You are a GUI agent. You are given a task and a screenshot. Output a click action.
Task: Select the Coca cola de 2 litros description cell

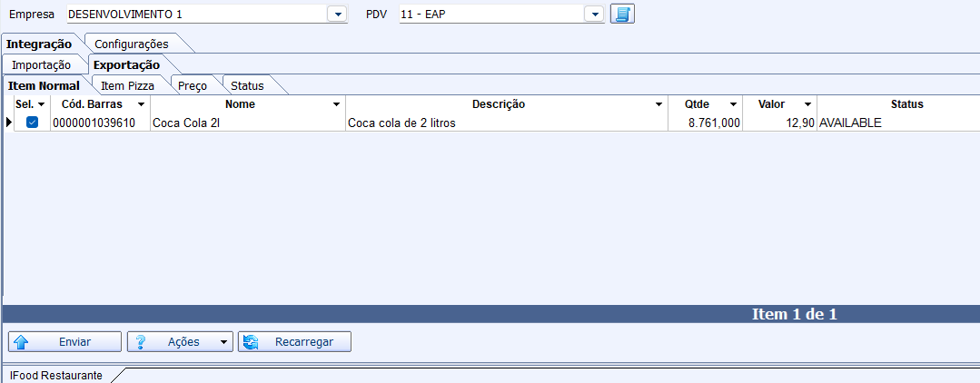click(x=506, y=123)
